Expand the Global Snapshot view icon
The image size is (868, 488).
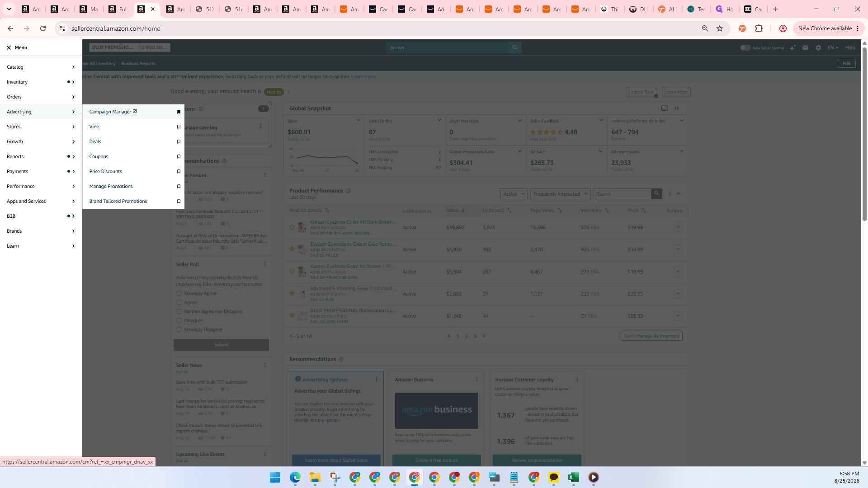tap(665, 108)
